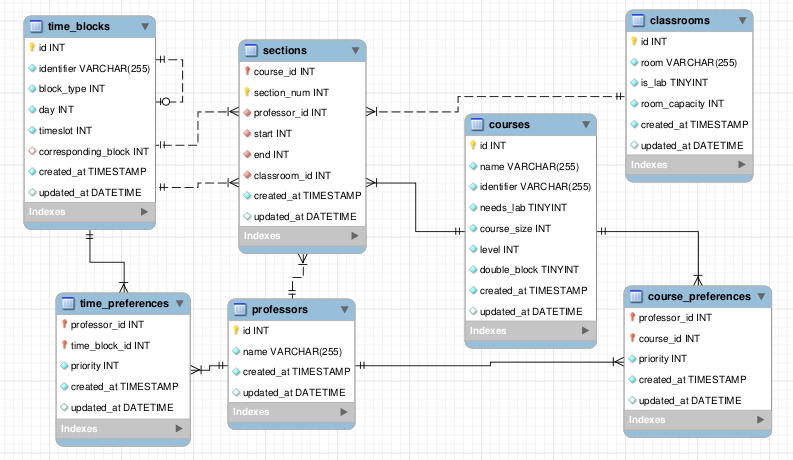Collapse the professors table header arrow
Viewport: 793px width, 460px height.
click(x=344, y=309)
